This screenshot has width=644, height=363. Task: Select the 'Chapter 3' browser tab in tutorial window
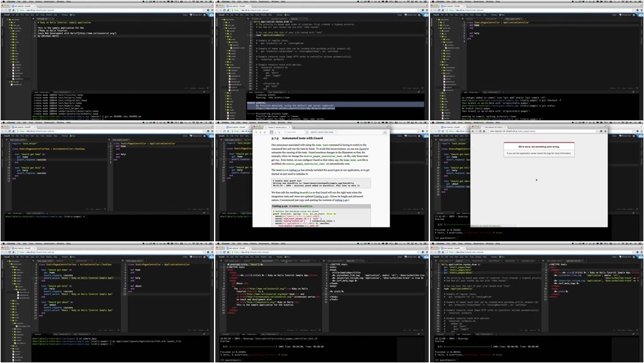coord(278,127)
